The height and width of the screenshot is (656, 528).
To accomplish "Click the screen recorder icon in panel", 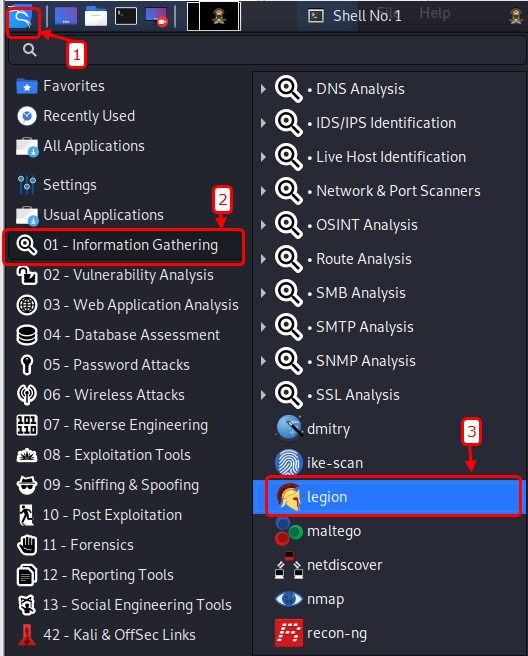I will (x=156, y=18).
